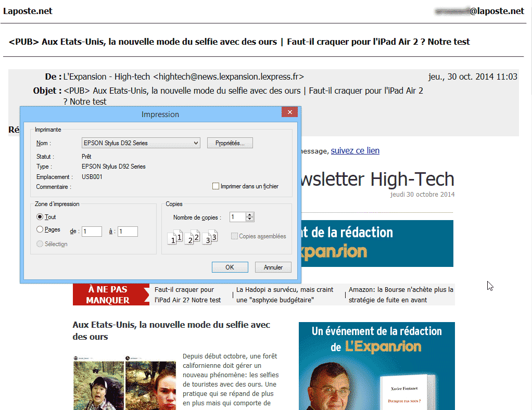The height and width of the screenshot is (410, 532).
Task: Click the account address ending @laposte.net
Action: click(x=480, y=11)
